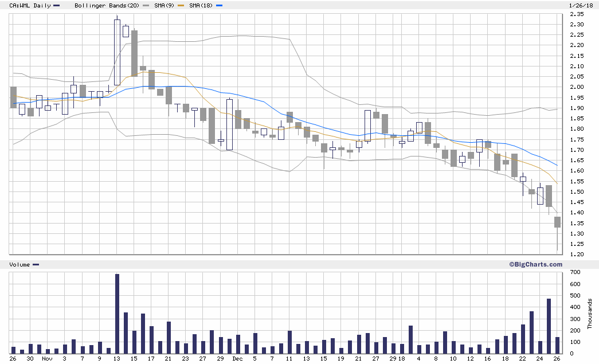The height and width of the screenshot is (364, 599).
Task: Click the Volume panel label
Action: pyautogui.click(x=19, y=264)
